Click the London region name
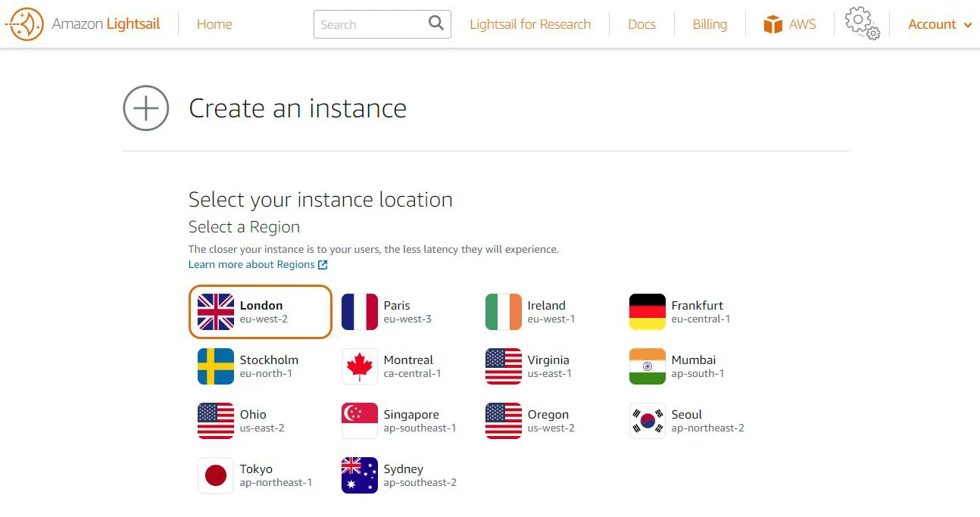This screenshot has height=517, width=980. tap(261, 305)
